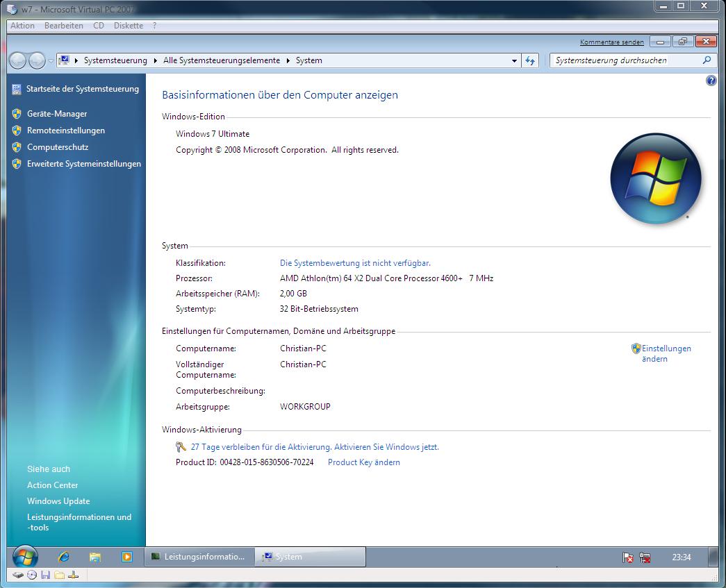
Task: Open the address bar history dropdown arrow
Action: tap(514, 60)
